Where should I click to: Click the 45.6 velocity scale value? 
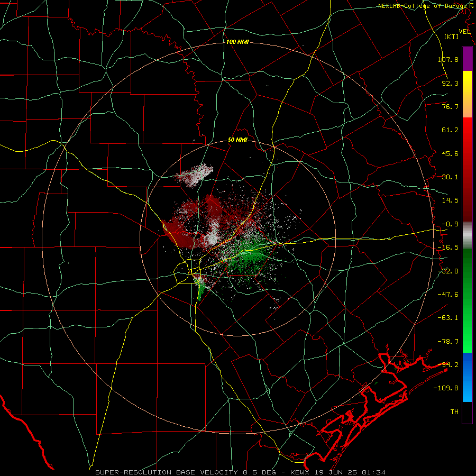click(450, 153)
